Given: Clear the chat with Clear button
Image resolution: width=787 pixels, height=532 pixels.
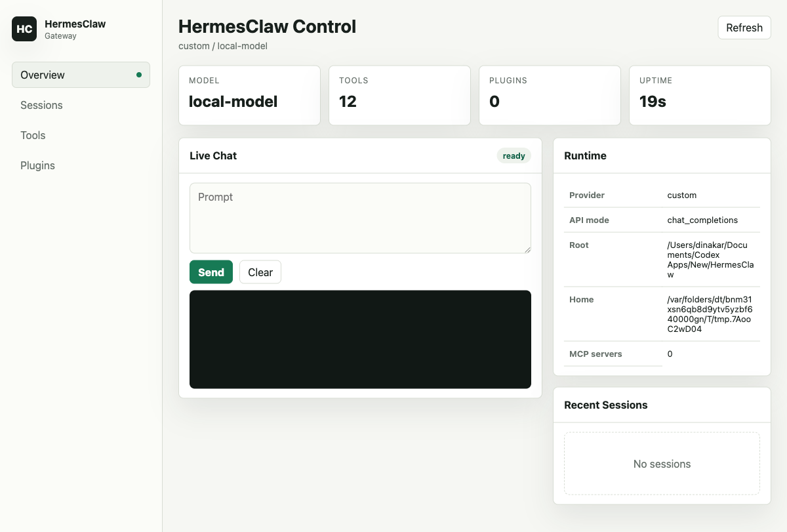Looking at the screenshot, I should point(260,272).
